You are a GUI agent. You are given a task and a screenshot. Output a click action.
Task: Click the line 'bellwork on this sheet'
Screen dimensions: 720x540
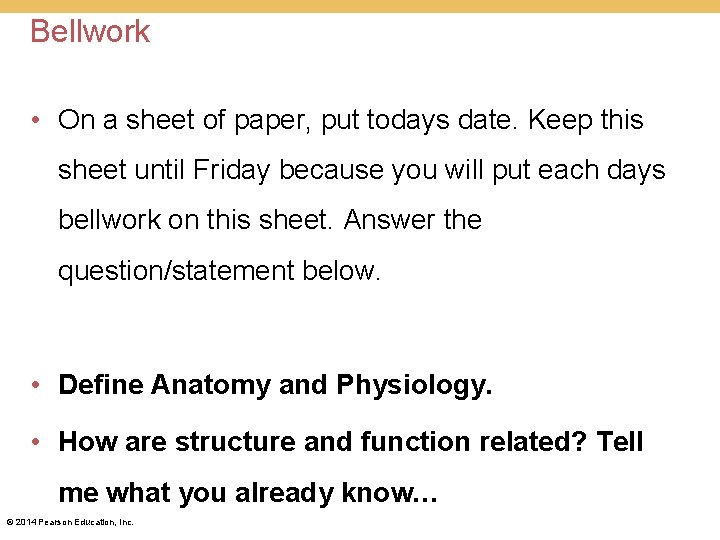point(270,220)
